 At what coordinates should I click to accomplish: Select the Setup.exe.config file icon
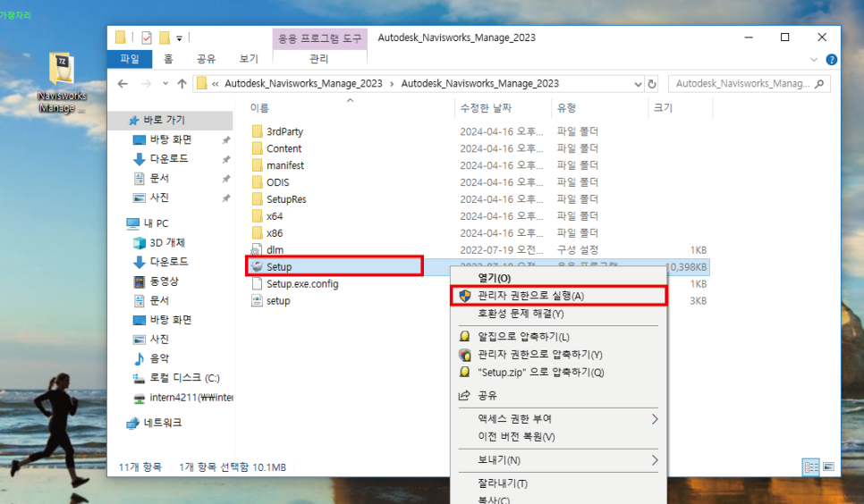click(x=257, y=283)
